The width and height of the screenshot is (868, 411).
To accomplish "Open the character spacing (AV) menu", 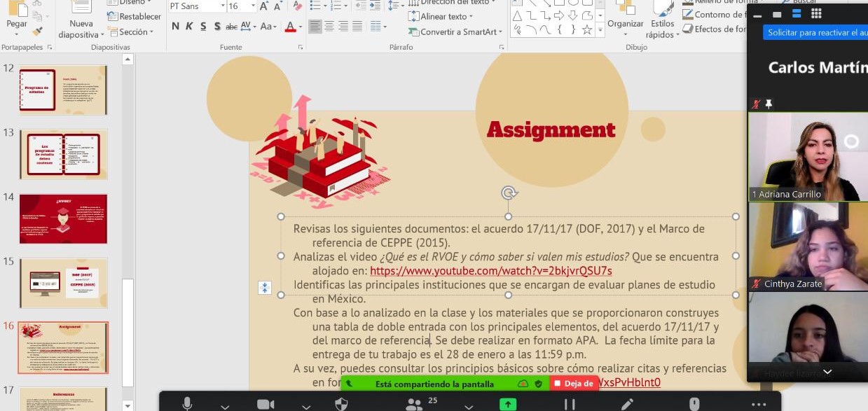I will tap(248, 27).
